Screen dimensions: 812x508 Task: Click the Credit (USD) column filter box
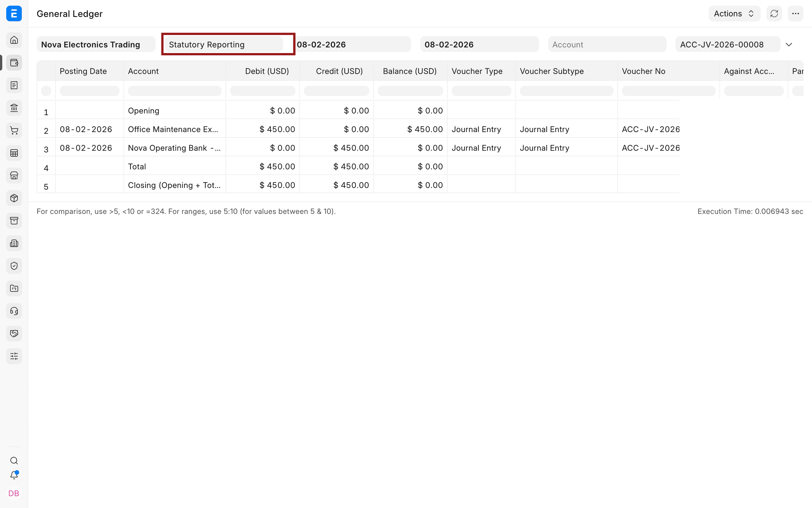coord(337,91)
